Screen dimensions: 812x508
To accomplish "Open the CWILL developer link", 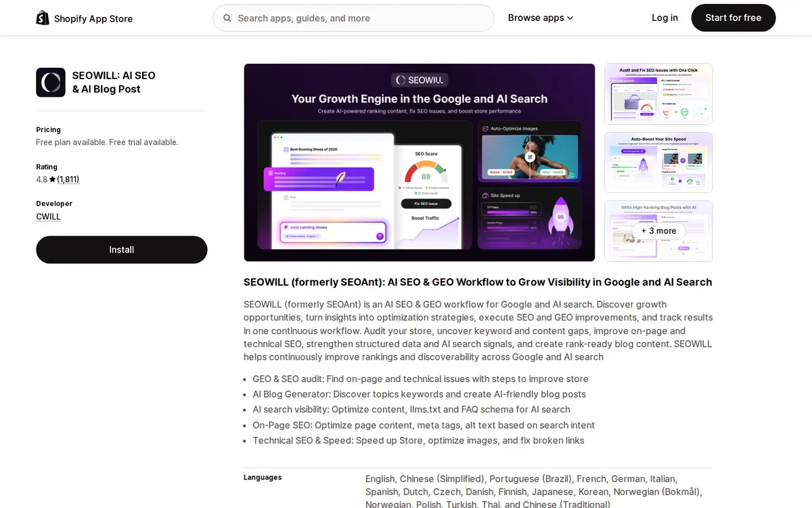I will point(49,217).
